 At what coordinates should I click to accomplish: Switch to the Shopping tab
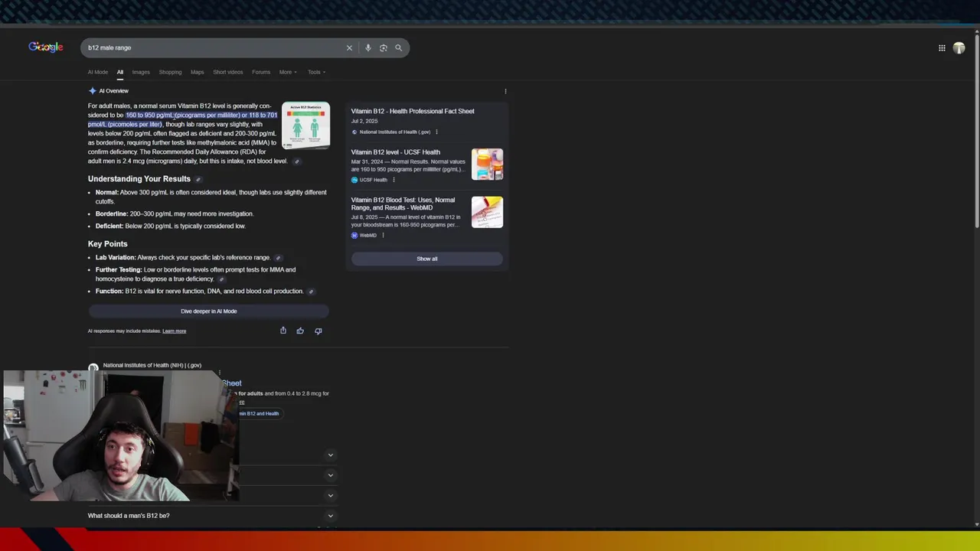coord(170,72)
